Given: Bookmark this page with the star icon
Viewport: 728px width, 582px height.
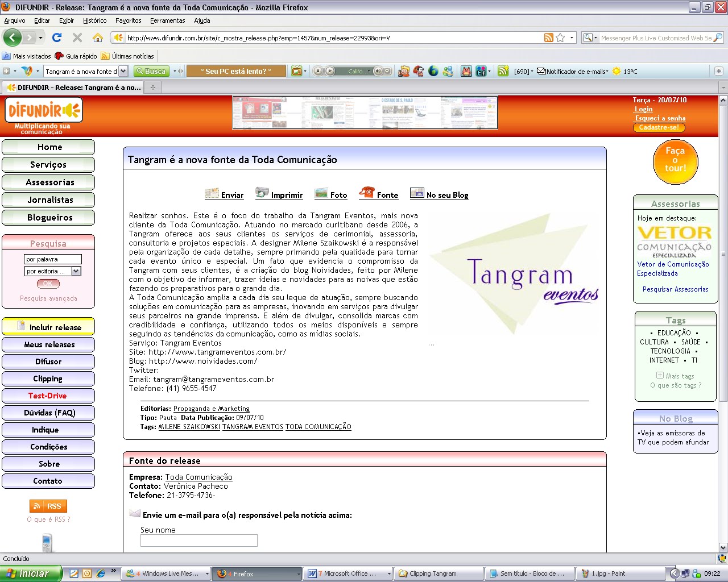Looking at the screenshot, I should click(560, 38).
